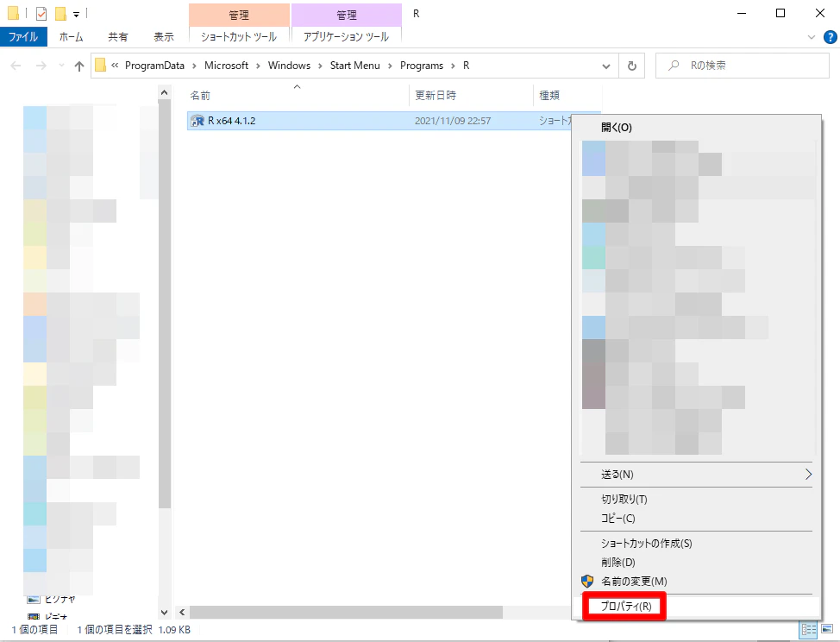840x642 pixels.
Task: Switch to the 表示 ribbon tab
Action: (x=163, y=36)
